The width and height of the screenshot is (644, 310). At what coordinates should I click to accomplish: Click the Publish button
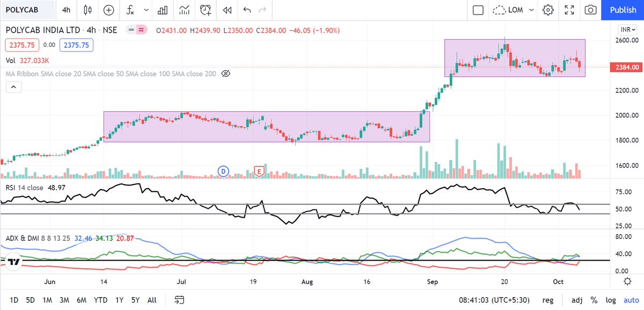(623, 10)
